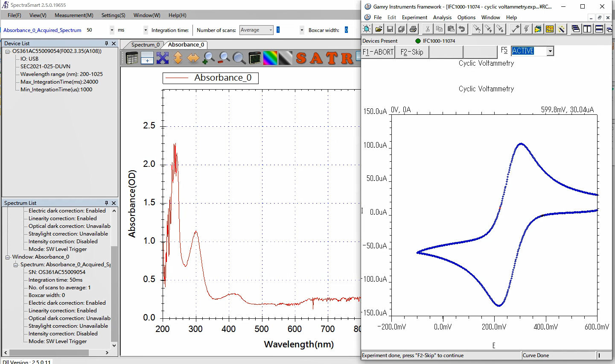Click the F1-ABORT button
The width and height of the screenshot is (615, 364).
point(378,52)
